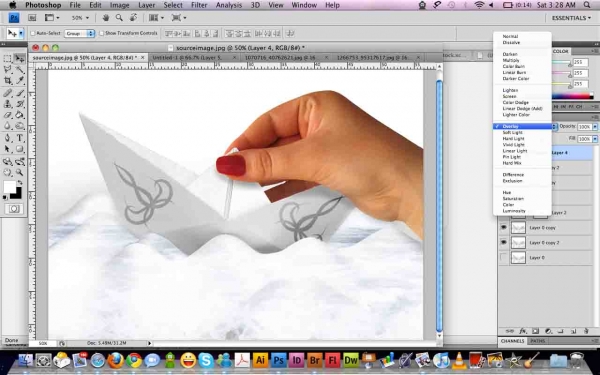Delete the selected layer via trash icon

click(x=586, y=331)
